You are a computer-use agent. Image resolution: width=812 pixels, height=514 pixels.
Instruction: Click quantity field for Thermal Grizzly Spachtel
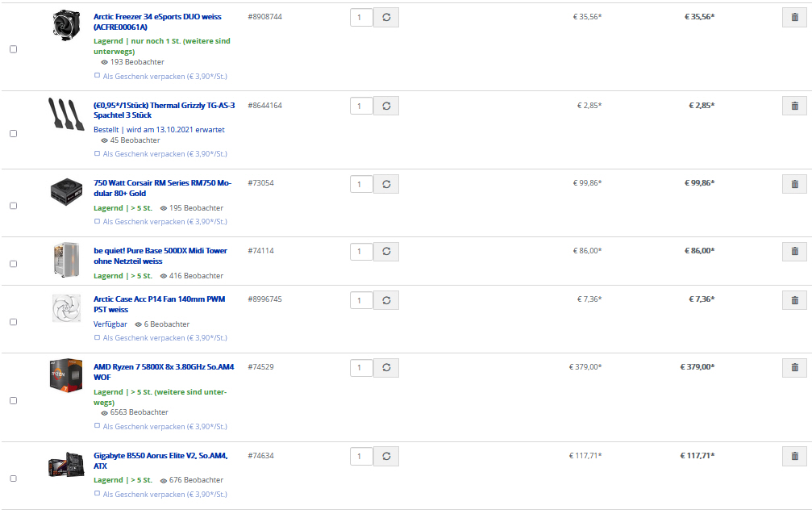coord(361,106)
